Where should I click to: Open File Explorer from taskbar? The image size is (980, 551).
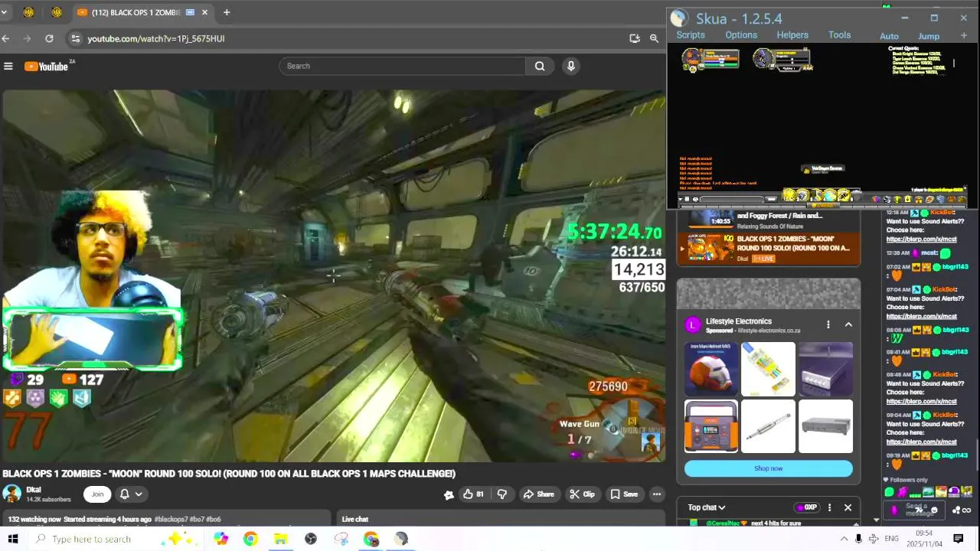(280, 539)
